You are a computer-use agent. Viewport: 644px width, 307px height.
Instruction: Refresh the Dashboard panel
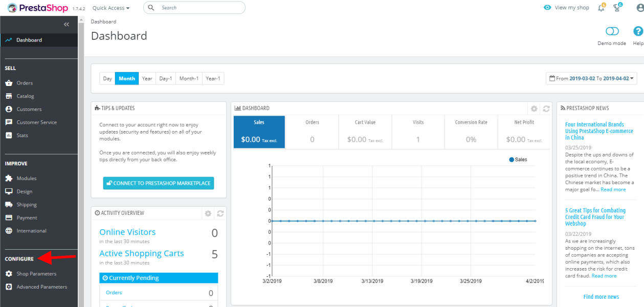pyautogui.click(x=546, y=108)
